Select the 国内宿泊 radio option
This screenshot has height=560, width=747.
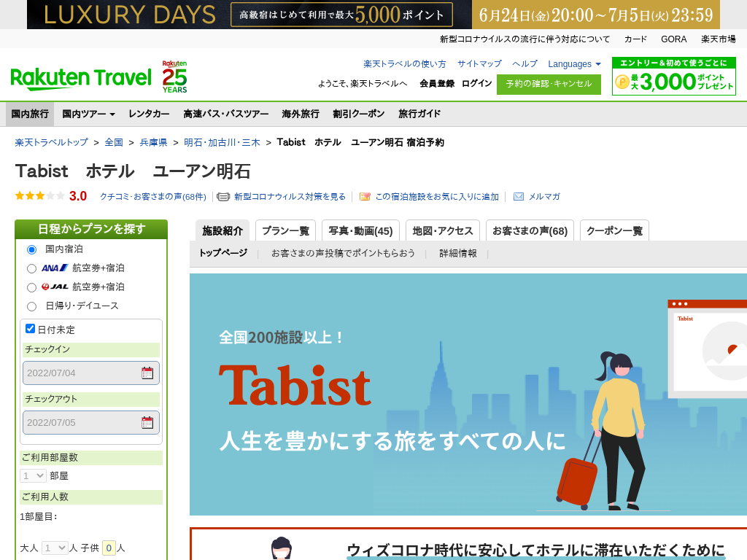(31, 249)
